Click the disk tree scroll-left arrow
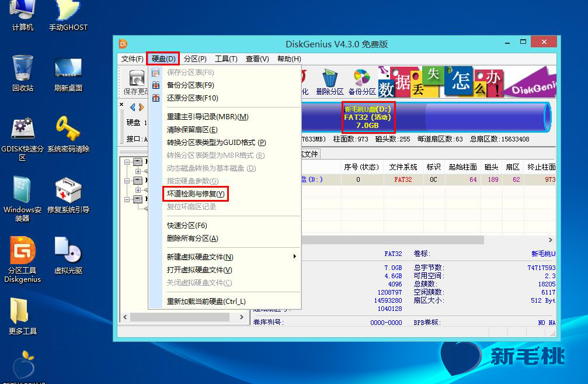The height and width of the screenshot is (384, 588). [126, 317]
